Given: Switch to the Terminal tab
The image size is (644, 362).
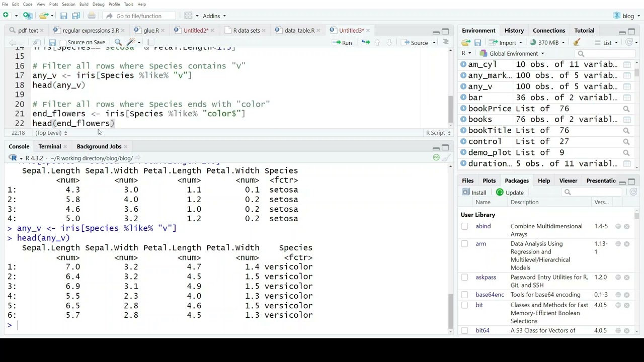Looking at the screenshot, I should [x=49, y=146].
